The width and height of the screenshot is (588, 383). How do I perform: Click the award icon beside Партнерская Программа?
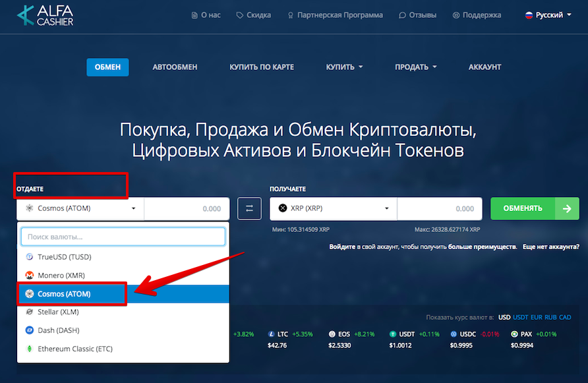coord(290,15)
